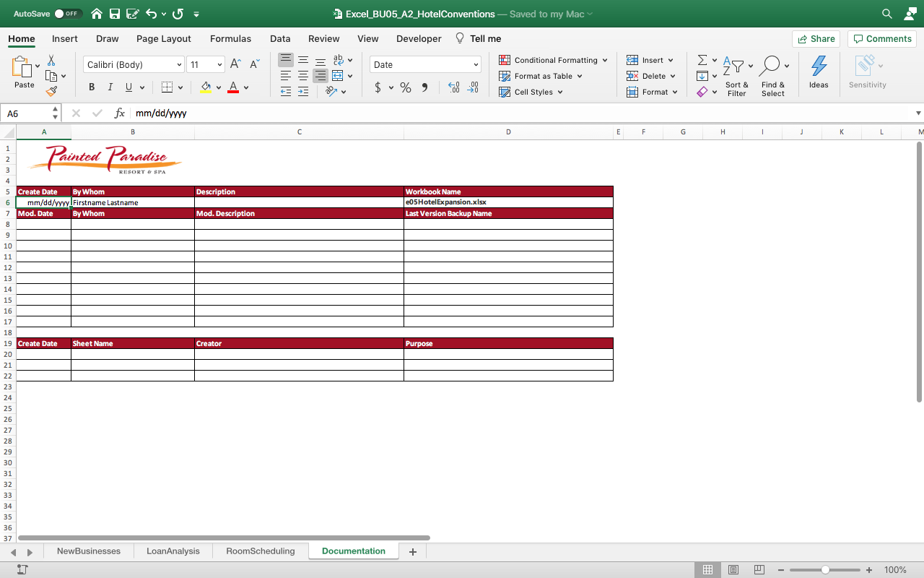This screenshot has width=924, height=578.
Task: Click the Decrease Decimal icon
Action: [473, 87]
